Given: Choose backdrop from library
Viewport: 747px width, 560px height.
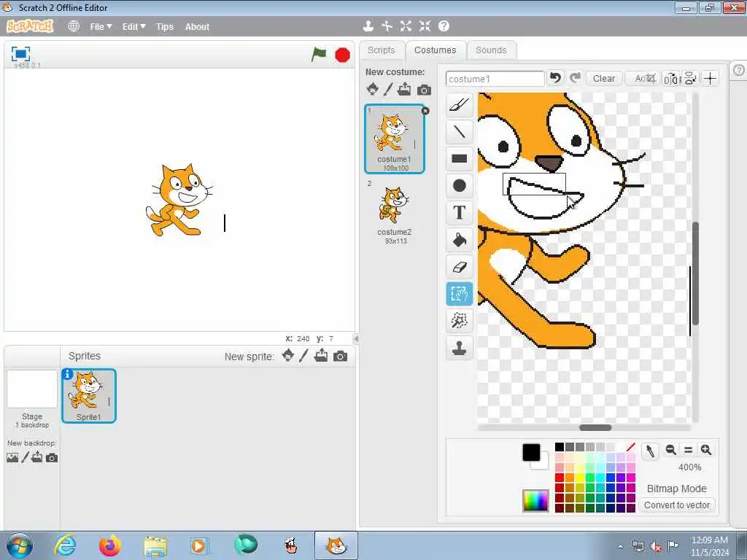Looking at the screenshot, I should click(13, 458).
